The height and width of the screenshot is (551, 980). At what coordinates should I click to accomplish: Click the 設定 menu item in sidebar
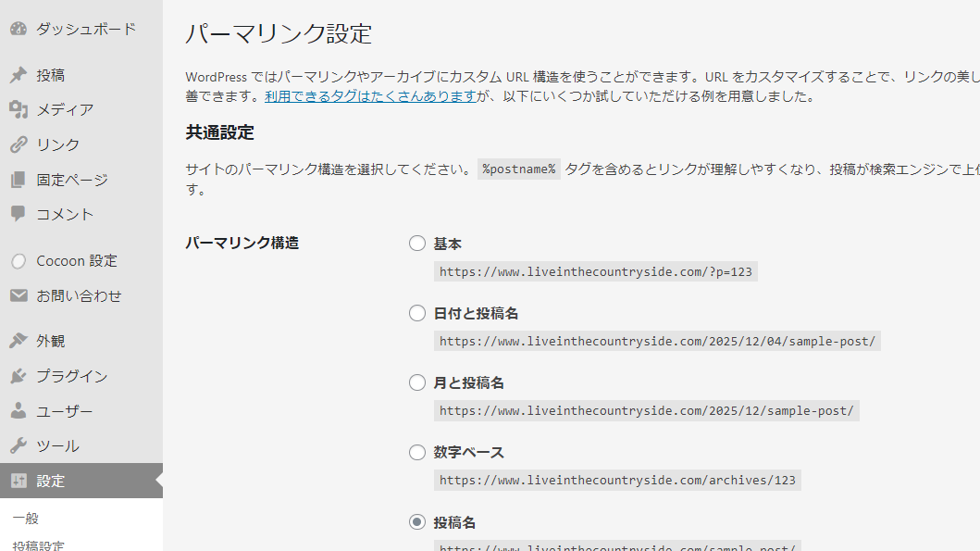click(51, 481)
